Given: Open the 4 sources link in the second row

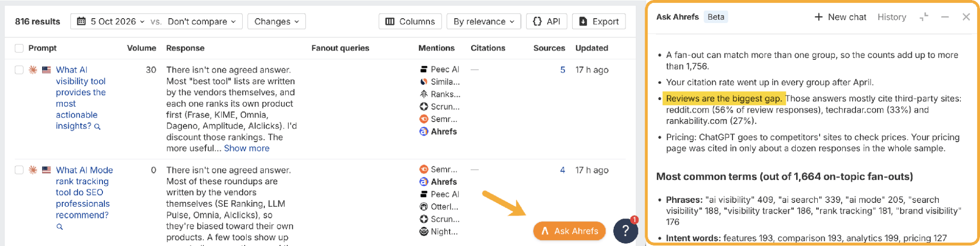Looking at the screenshot, I should 562,170.
